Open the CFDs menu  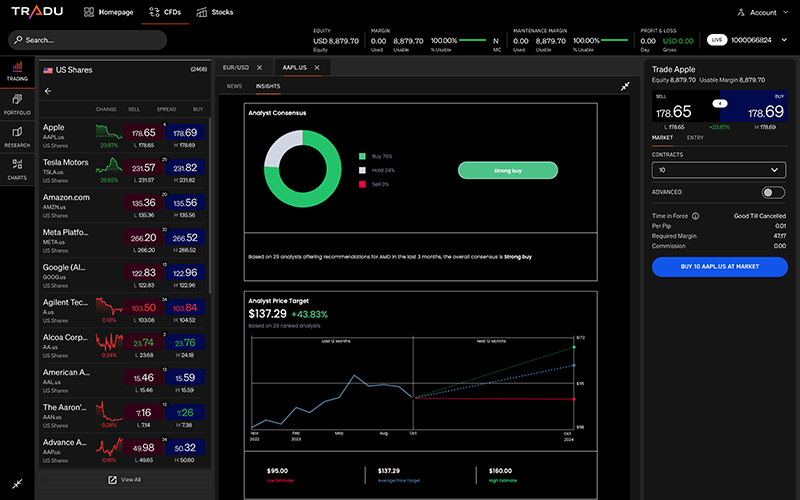[165, 12]
